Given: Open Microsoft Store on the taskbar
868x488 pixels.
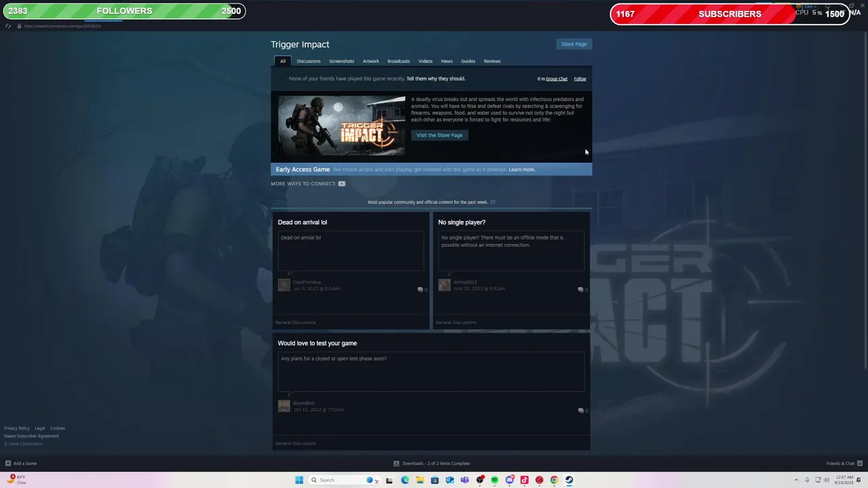Looking at the screenshot, I should pyautogui.click(x=435, y=480).
